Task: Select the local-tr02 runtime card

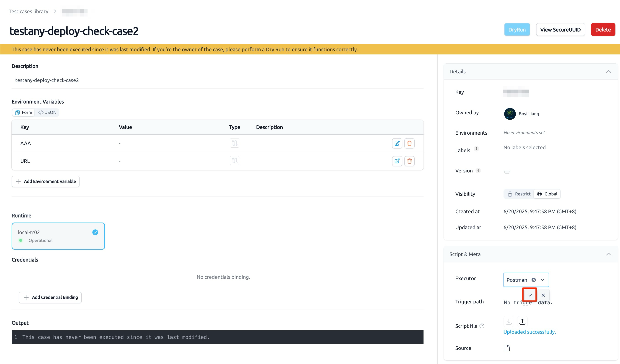Action: [58, 236]
